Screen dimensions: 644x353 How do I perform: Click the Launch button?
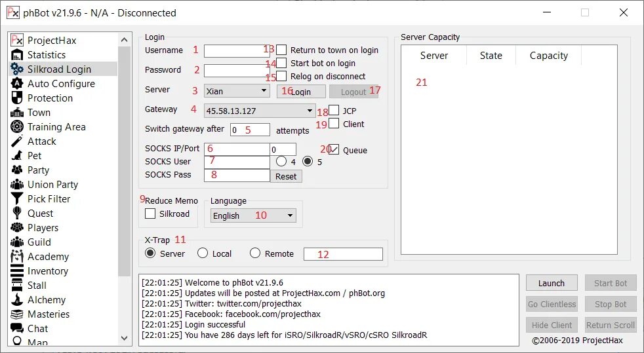click(552, 284)
